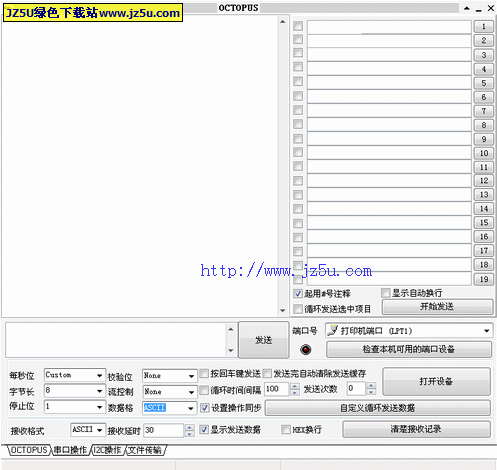Enable 循环时间间隔 checkbox
This screenshot has height=470, width=497.
pyautogui.click(x=204, y=390)
